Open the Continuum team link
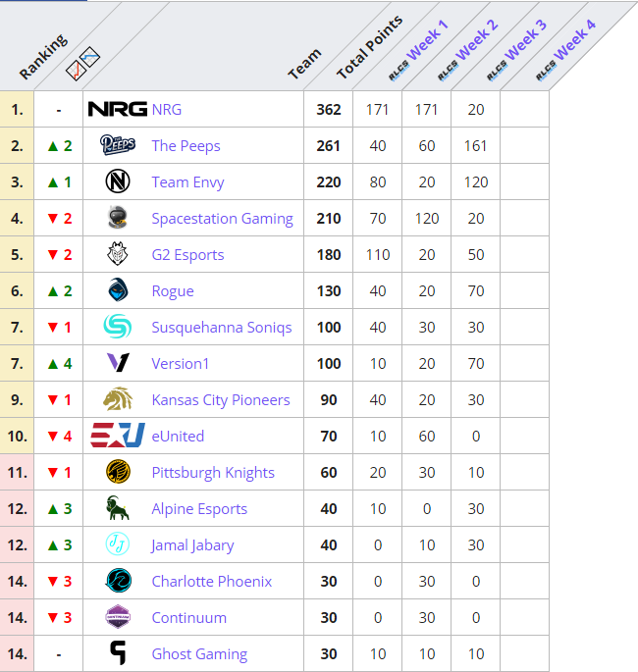The image size is (638, 672). pos(189,618)
